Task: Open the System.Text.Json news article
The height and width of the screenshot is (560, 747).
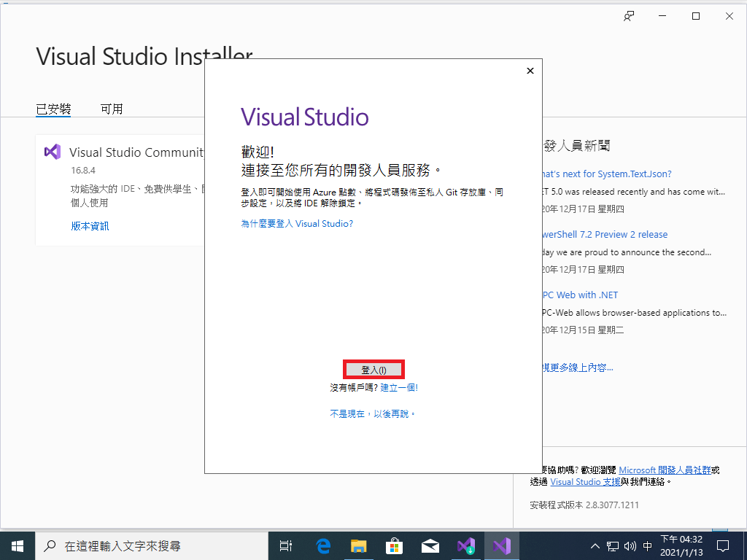Action: click(607, 174)
